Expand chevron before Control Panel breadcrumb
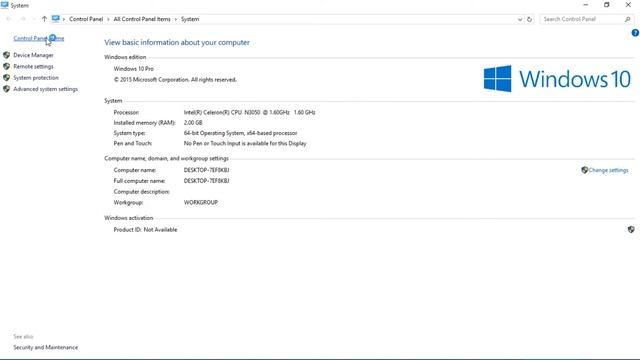The height and width of the screenshot is (360, 640). pyautogui.click(x=64, y=19)
